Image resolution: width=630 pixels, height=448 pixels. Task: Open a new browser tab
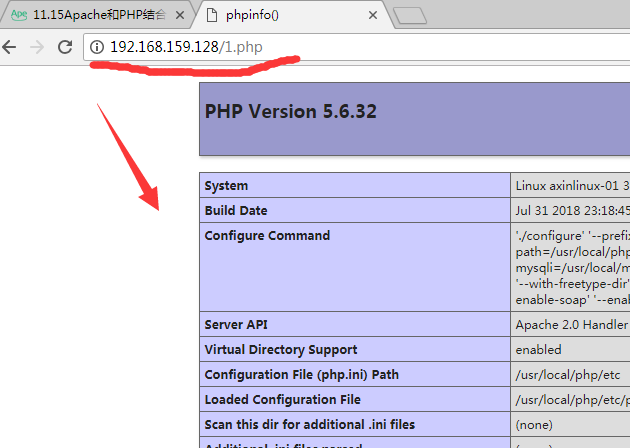pos(409,16)
